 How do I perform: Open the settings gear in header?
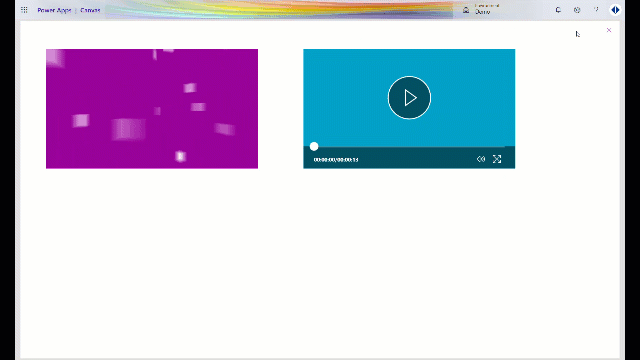pyautogui.click(x=577, y=10)
